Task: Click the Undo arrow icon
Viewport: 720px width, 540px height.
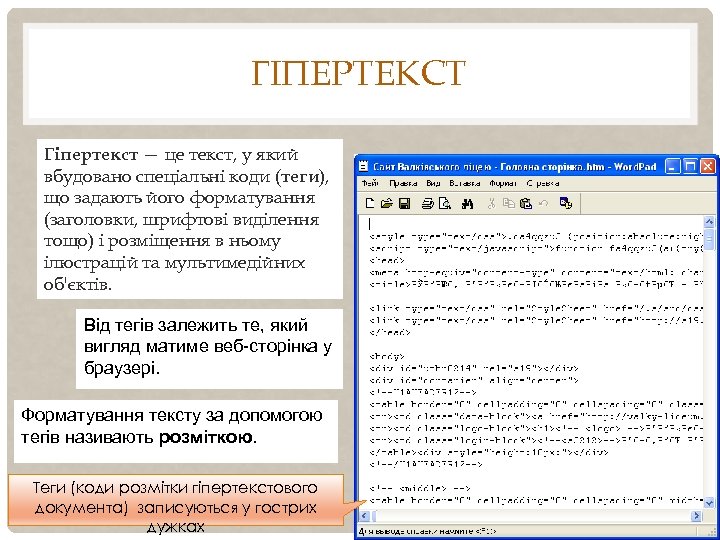Action: 544,203
